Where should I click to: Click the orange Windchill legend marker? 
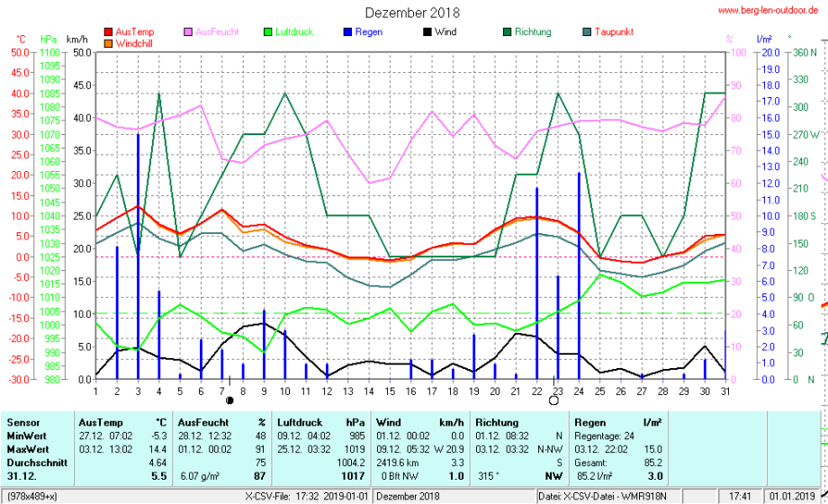109,42
